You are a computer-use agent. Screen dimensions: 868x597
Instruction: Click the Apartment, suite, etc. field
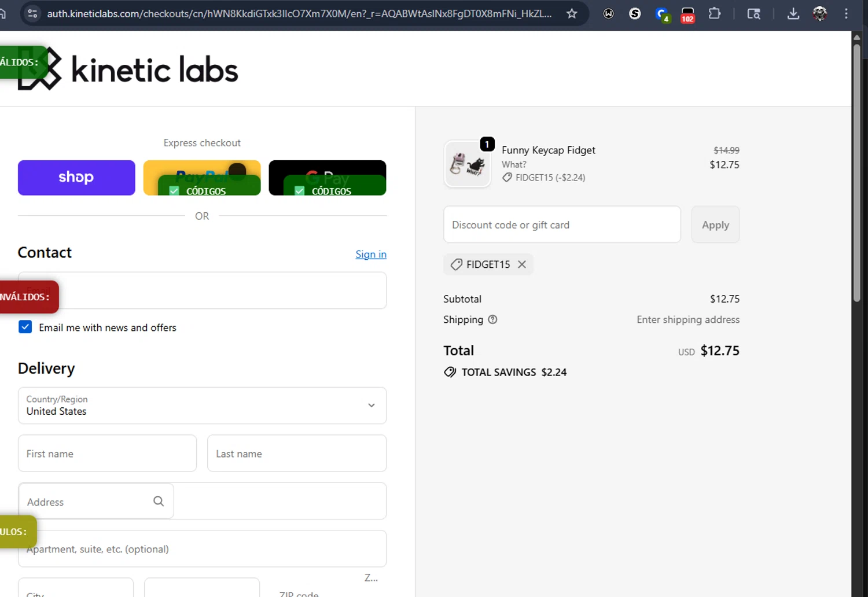tap(202, 549)
